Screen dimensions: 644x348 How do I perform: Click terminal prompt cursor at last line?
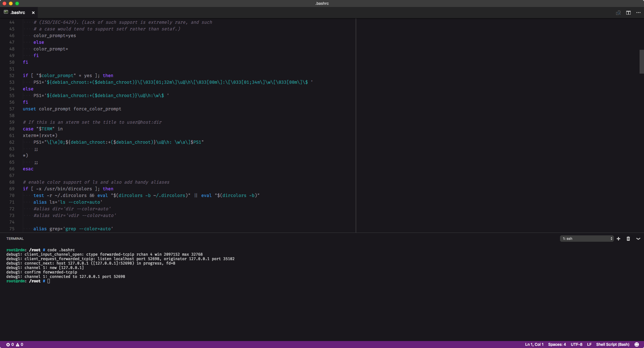pos(49,281)
